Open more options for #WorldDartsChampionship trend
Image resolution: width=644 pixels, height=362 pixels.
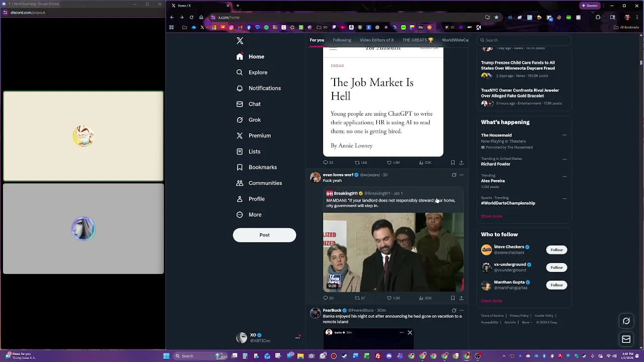click(x=565, y=199)
